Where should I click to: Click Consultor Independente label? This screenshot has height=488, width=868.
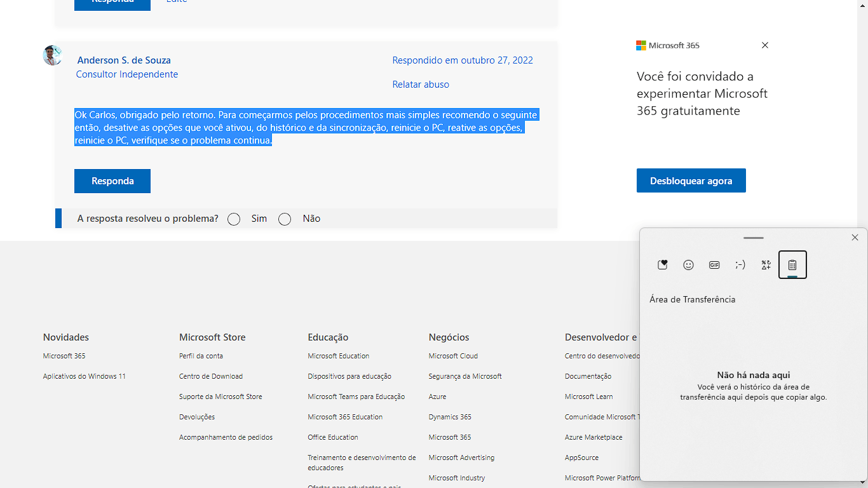[127, 74]
